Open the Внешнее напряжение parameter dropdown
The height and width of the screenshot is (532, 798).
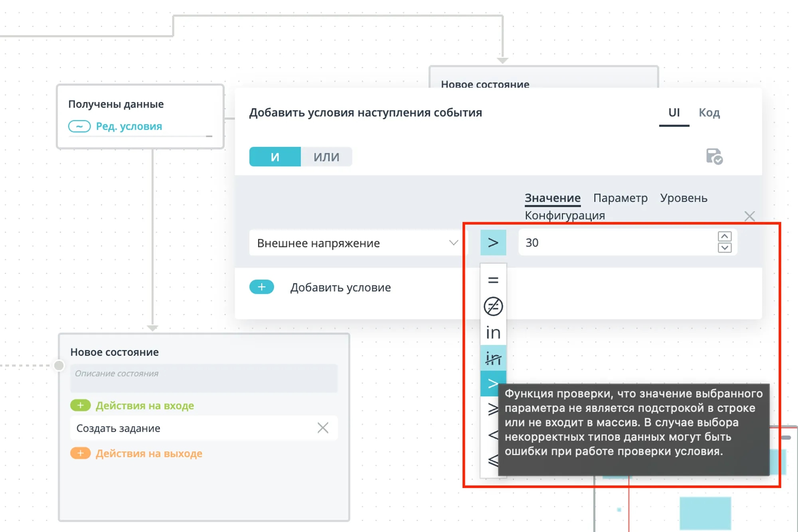tap(356, 243)
